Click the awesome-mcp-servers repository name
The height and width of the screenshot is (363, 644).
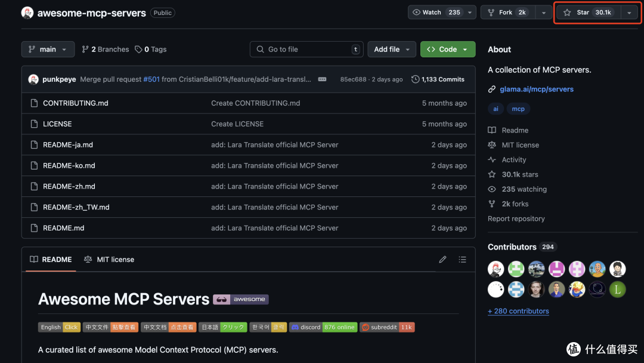click(92, 13)
